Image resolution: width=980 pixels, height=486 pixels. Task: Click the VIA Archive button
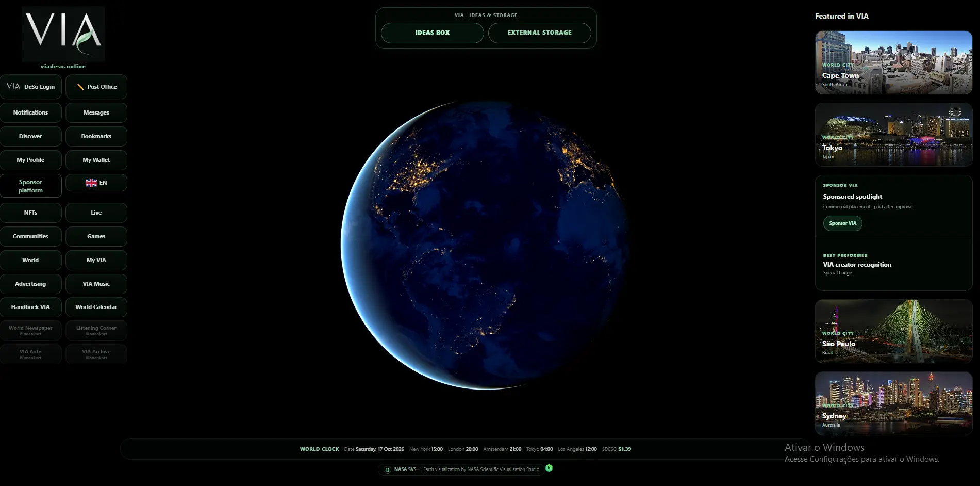pyautogui.click(x=96, y=354)
